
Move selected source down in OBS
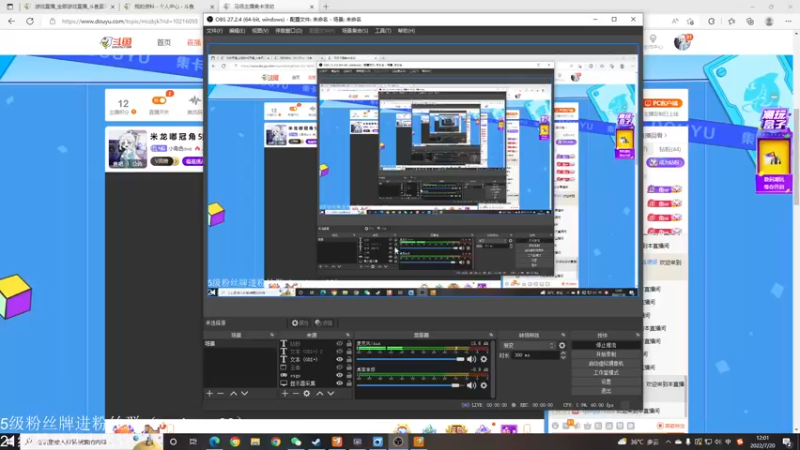[x=331, y=393]
